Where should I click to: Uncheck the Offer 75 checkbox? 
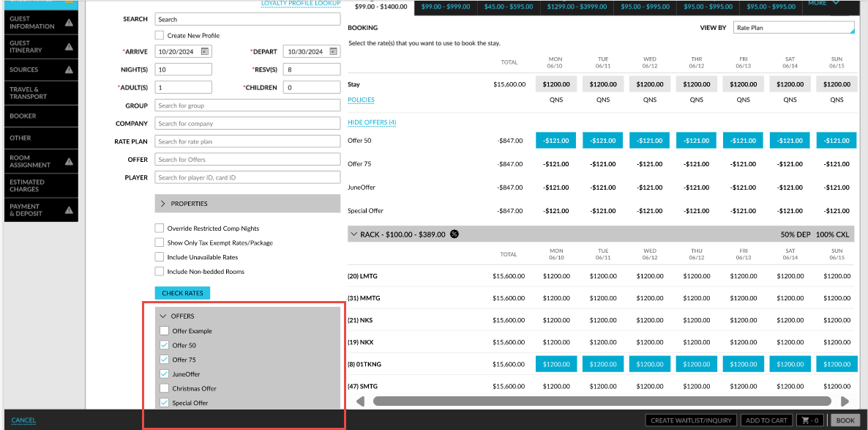point(164,360)
